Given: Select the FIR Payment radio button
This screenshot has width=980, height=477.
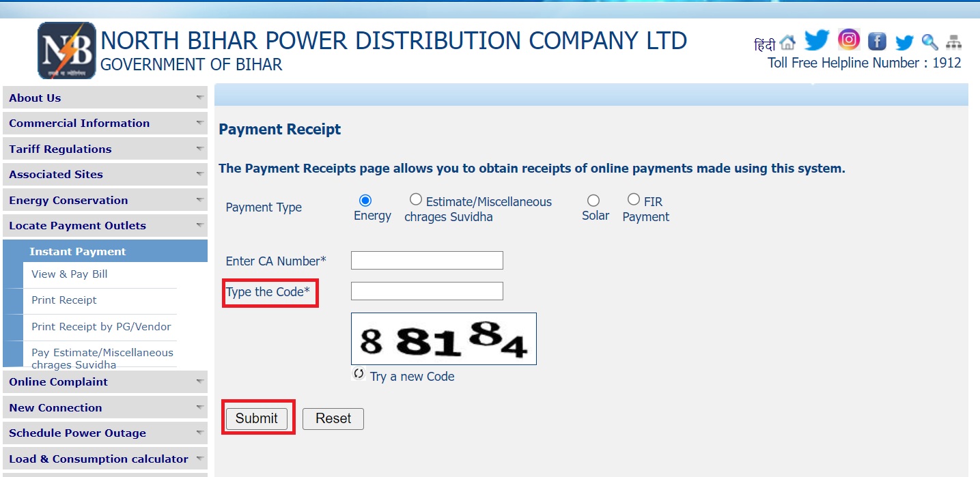Looking at the screenshot, I should point(633,199).
